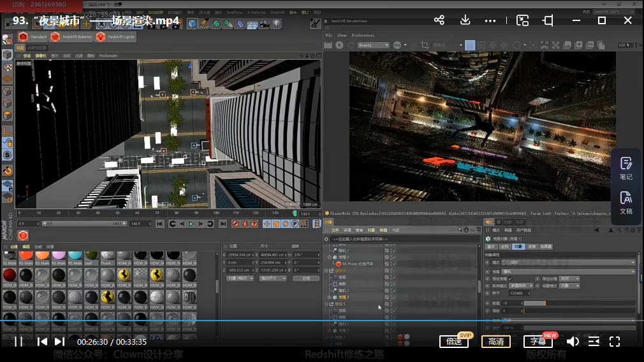Add a floor/environment object
Image resolution: width=644 pixels, height=362 pixels.
click(252, 24)
